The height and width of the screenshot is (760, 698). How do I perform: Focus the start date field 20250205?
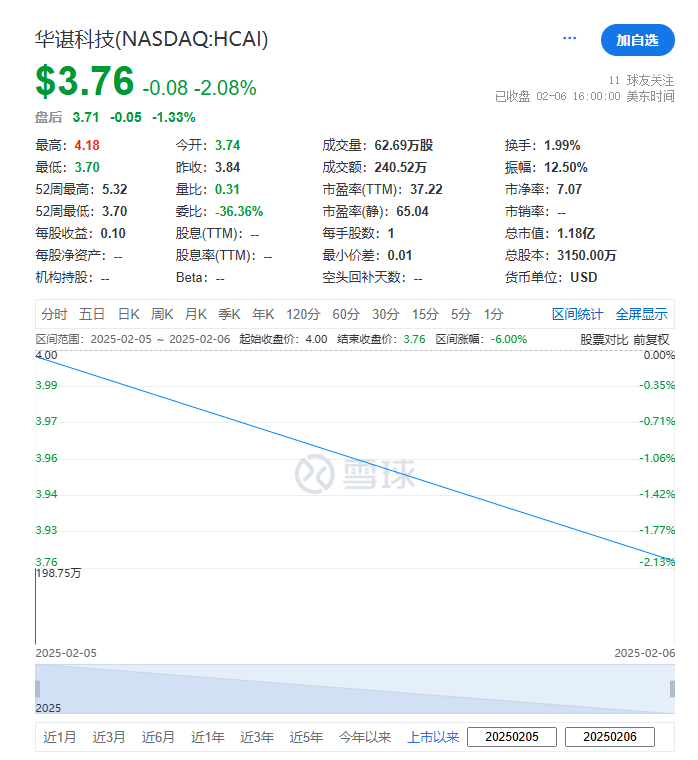512,737
